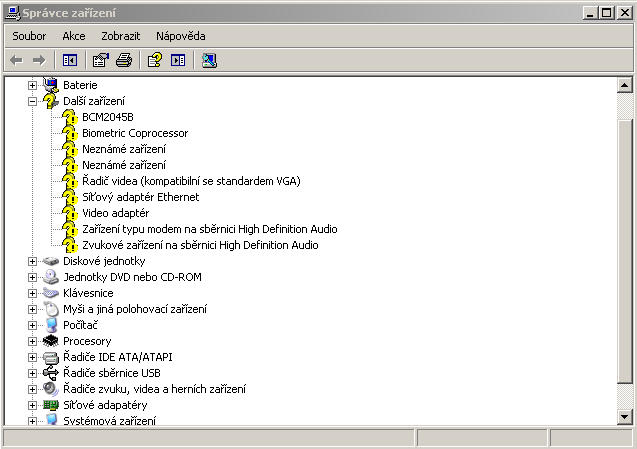This screenshot has width=637, height=449.
Task: Click the Další zařízení question mark icon
Action: (51, 101)
